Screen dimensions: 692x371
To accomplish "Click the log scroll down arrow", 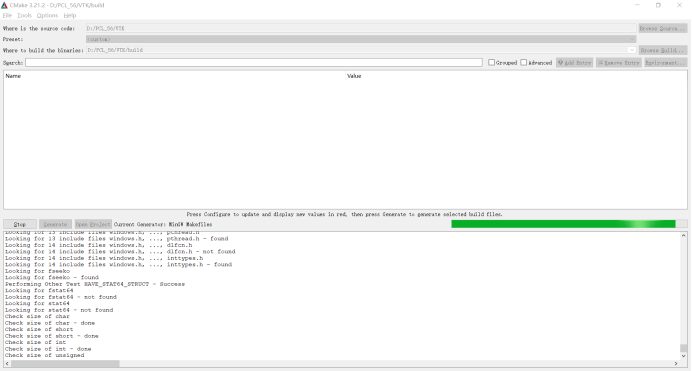I will (x=683, y=356).
